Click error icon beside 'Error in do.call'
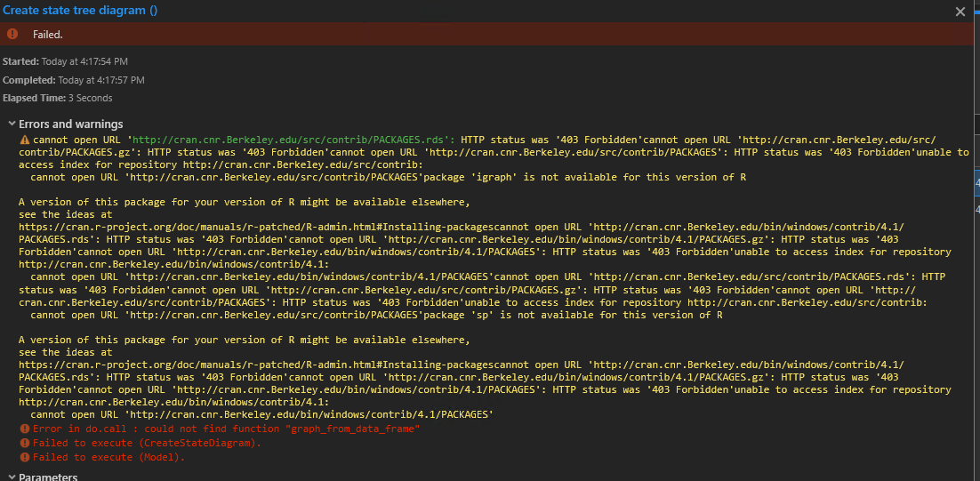Screen dimensions: 980x481 (x=24, y=429)
